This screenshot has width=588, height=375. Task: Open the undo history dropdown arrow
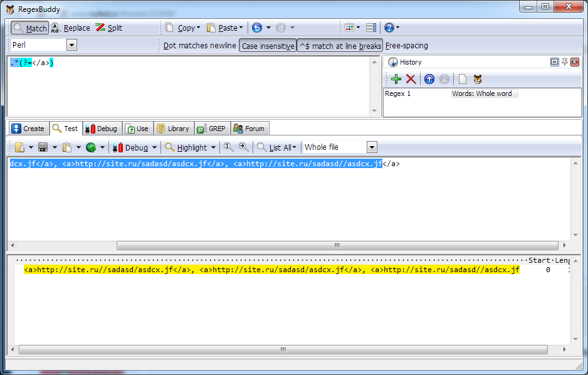pyautogui.click(x=268, y=28)
